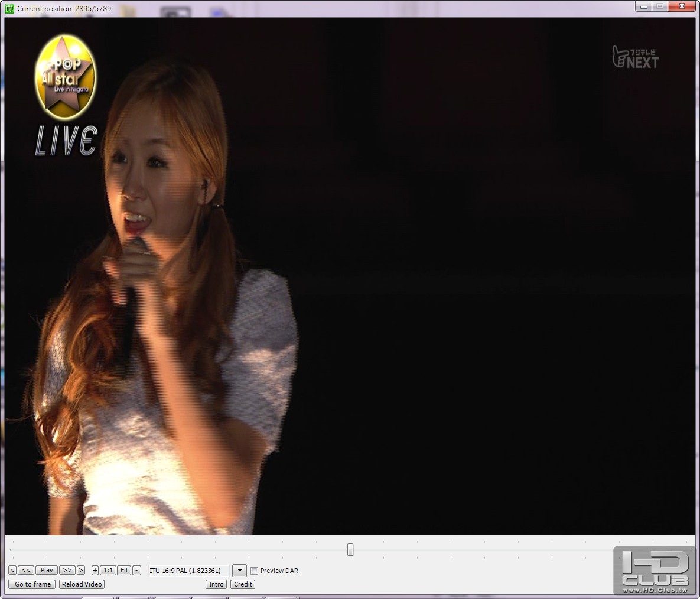Set preview zoom to 1:1
The width and height of the screenshot is (700, 599).
click(x=108, y=571)
